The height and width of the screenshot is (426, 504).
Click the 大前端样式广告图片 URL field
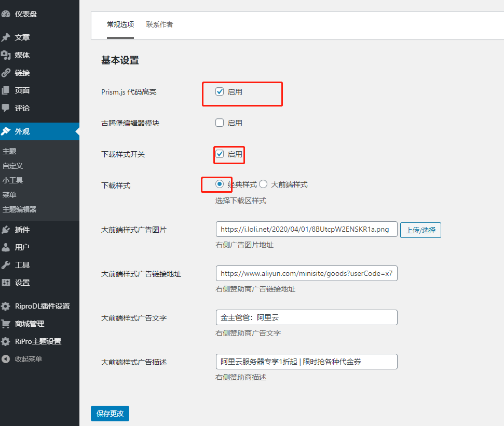tap(307, 229)
